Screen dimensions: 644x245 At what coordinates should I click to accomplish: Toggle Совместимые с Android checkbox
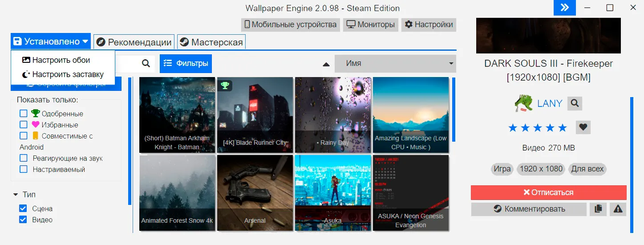coord(24,135)
